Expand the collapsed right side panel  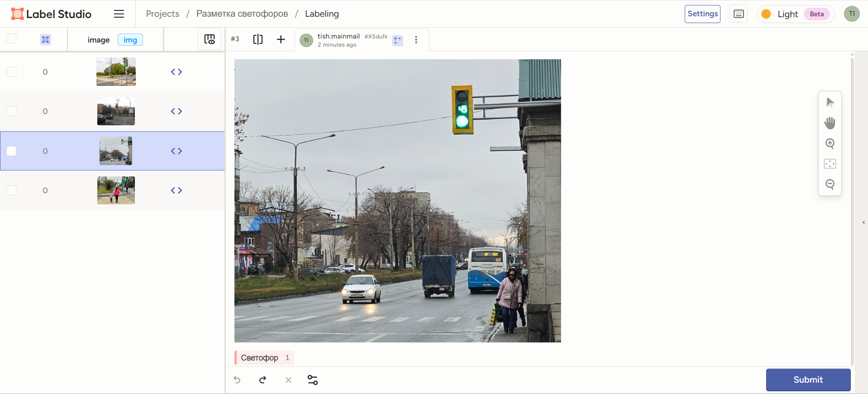click(x=863, y=223)
